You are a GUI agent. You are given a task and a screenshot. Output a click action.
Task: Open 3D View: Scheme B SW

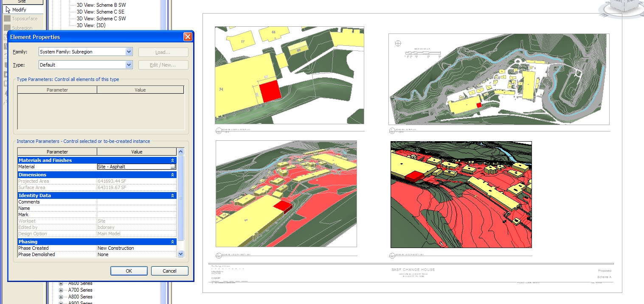(x=101, y=5)
